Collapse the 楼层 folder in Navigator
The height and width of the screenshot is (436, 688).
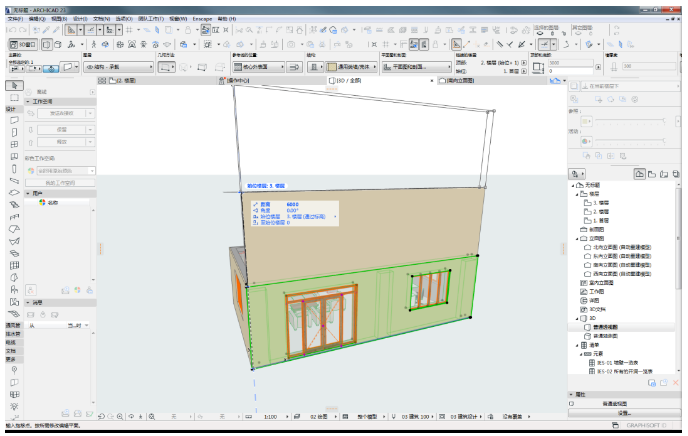click(576, 195)
